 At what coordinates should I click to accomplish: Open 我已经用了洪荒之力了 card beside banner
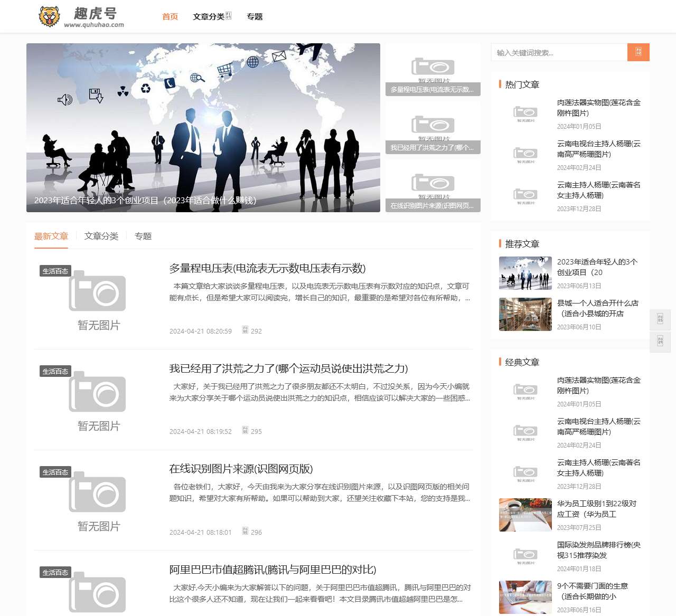click(433, 128)
